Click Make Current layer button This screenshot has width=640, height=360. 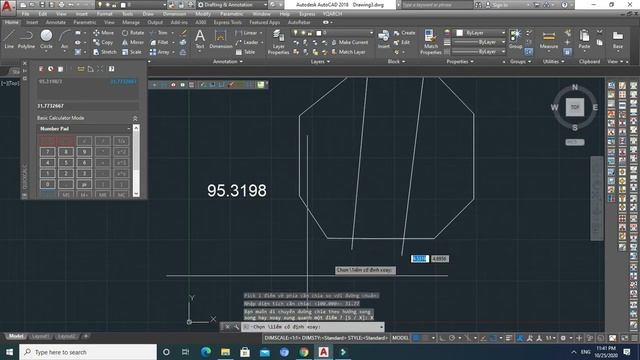[x=350, y=42]
